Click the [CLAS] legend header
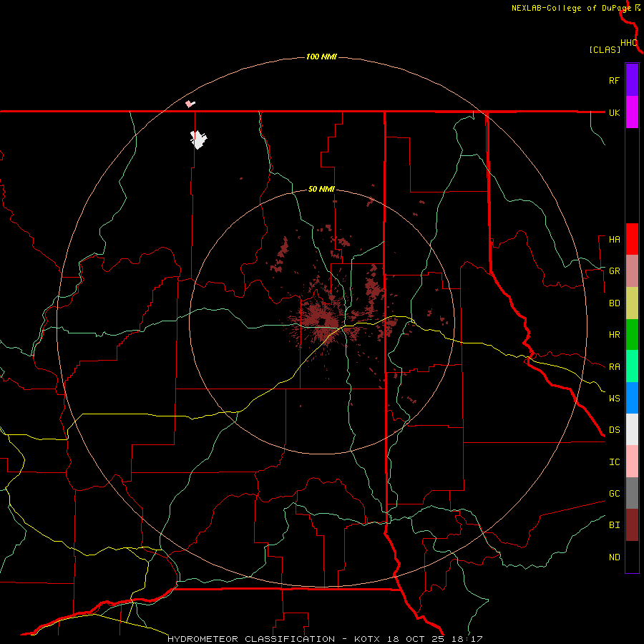The image size is (644, 644). (x=605, y=49)
